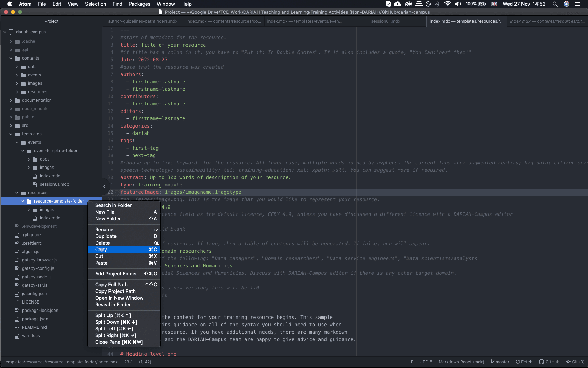Collapse the tree view with the chevron arrow
The width and height of the screenshot is (588, 368).
point(104,186)
